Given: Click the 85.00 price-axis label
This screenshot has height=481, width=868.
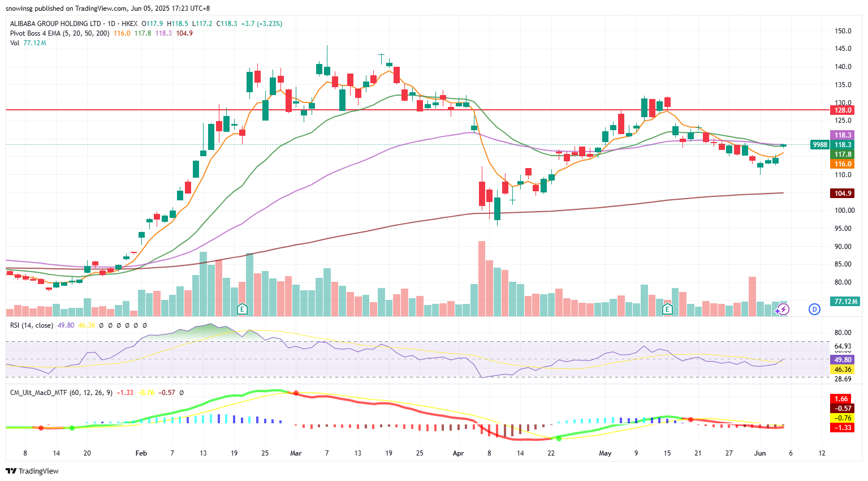Looking at the screenshot, I should pyautogui.click(x=843, y=264).
